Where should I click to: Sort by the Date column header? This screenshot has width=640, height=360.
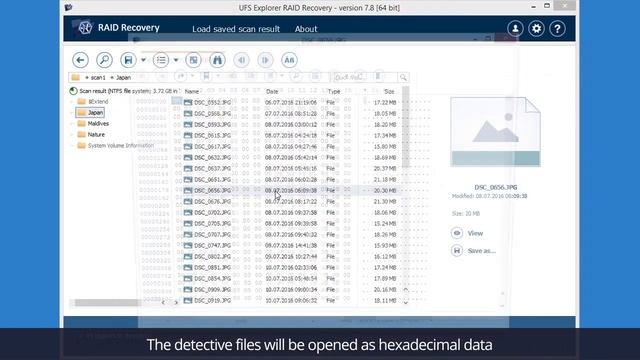[272, 91]
